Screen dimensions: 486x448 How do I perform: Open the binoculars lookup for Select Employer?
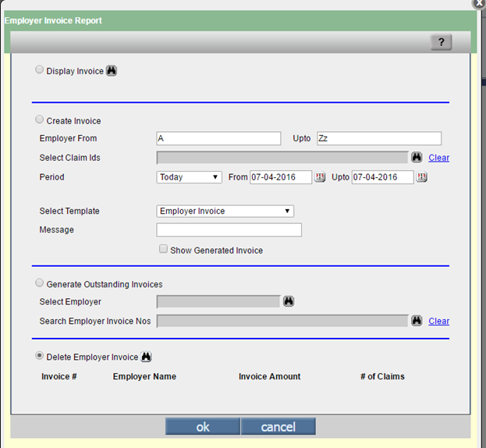(x=289, y=301)
